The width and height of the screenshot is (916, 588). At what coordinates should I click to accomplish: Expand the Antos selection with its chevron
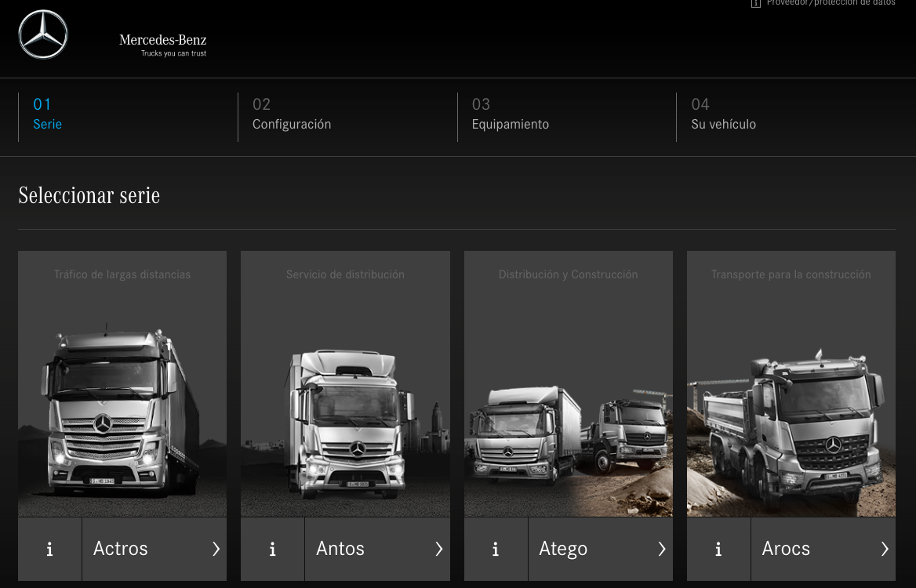pyautogui.click(x=438, y=549)
